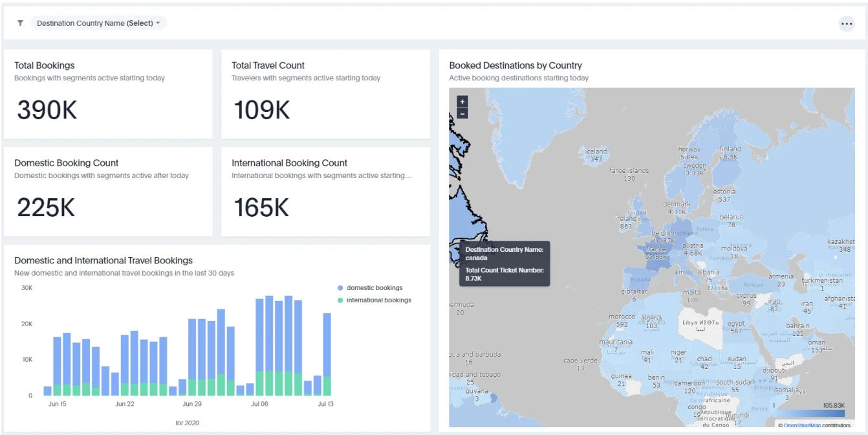Viewport: 868px width, 435px height.
Task: Click Egypt 587 label on map
Action: [736, 327]
